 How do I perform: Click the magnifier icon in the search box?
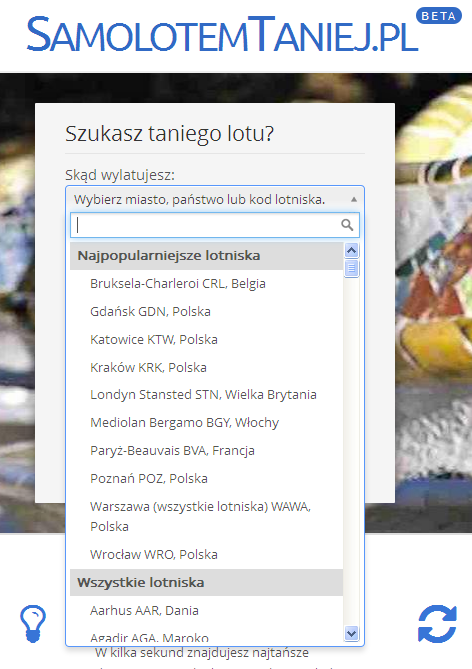click(x=347, y=225)
